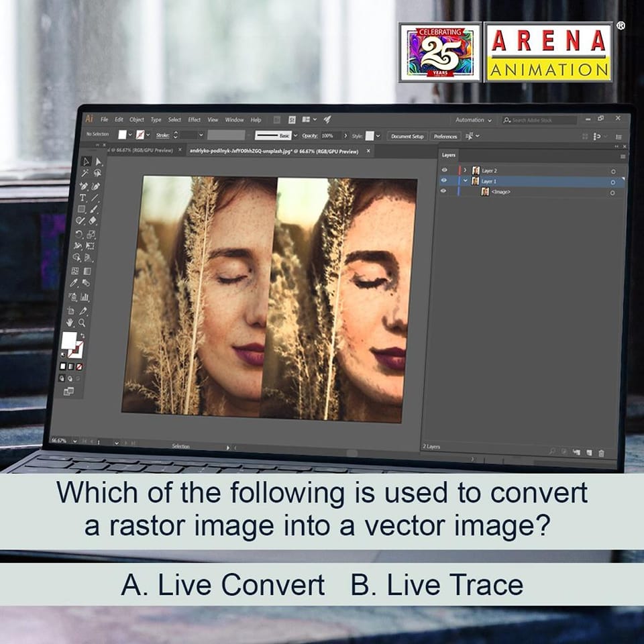The height and width of the screenshot is (644, 644).
Task: Select the Symbol Sprayer tool
Action: tap(72, 297)
